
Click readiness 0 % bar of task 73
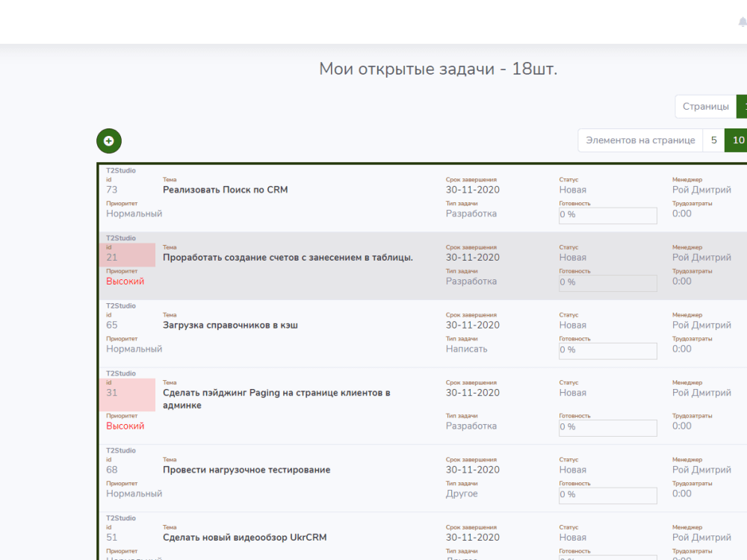click(608, 215)
